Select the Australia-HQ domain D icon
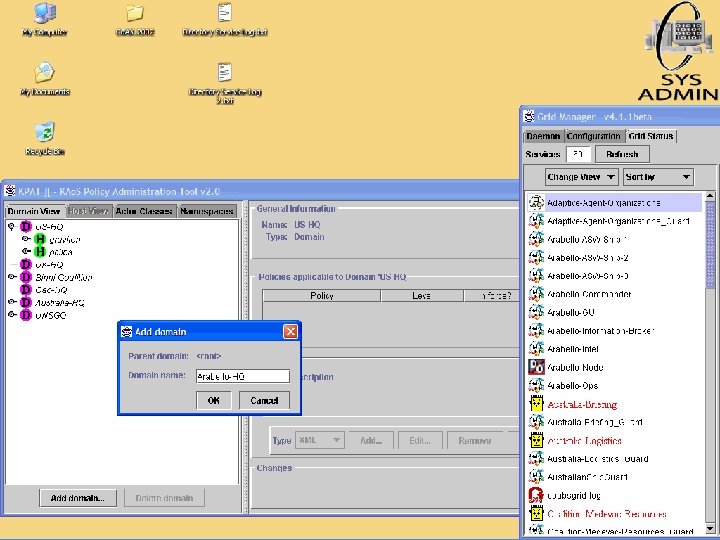The width and height of the screenshot is (720, 540). (26, 302)
